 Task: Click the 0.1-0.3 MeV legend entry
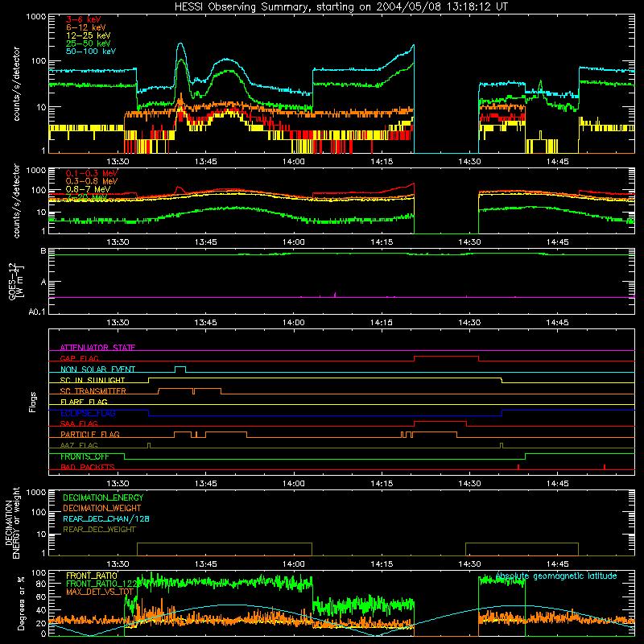pyautogui.click(x=92, y=173)
